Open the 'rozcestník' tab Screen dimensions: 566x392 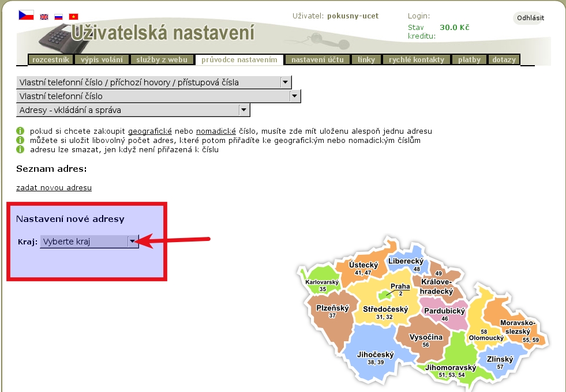pyautogui.click(x=51, y=59)
